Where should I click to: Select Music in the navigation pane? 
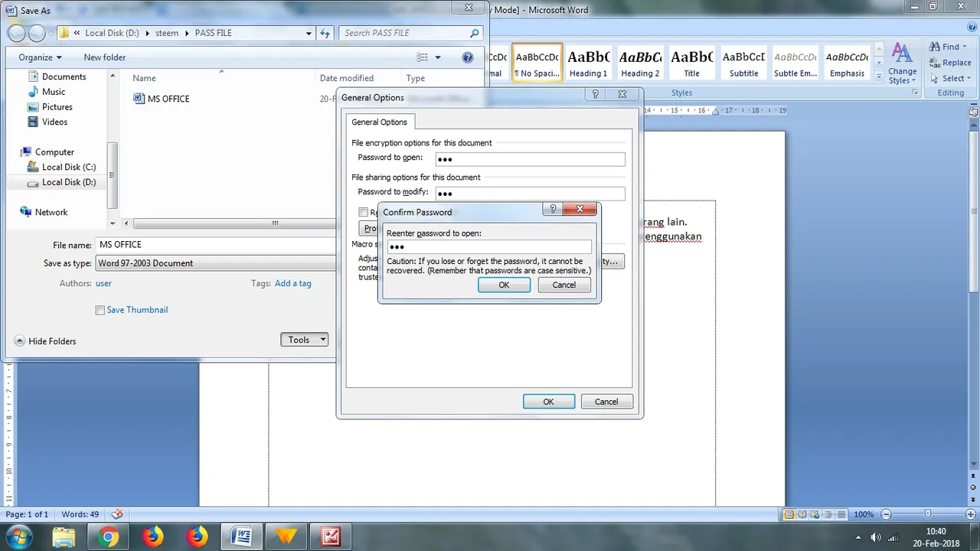[x=54, y=92]
